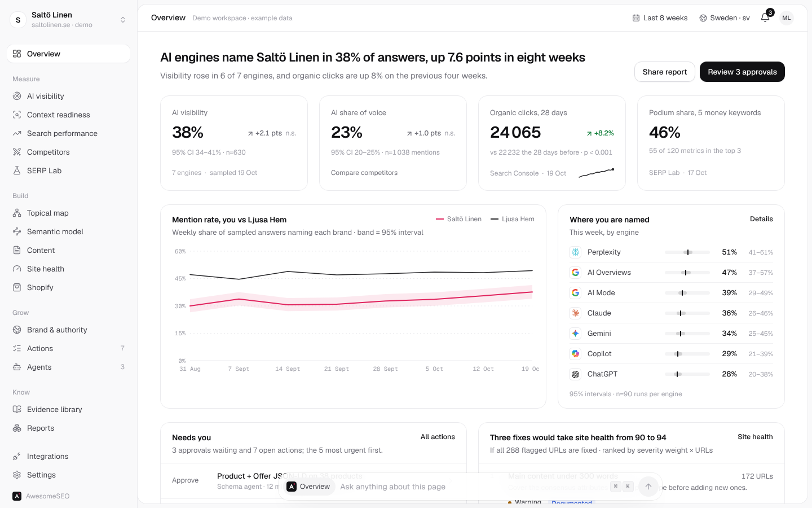
Task: Click the AI visibility sidebar icon
Action: (17, 96)
